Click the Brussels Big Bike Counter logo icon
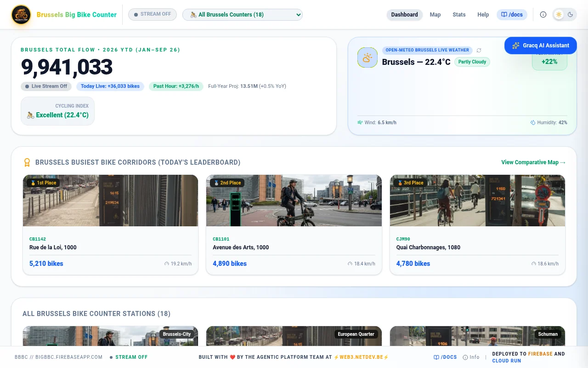Screen dimensions: 588x368 21,15
